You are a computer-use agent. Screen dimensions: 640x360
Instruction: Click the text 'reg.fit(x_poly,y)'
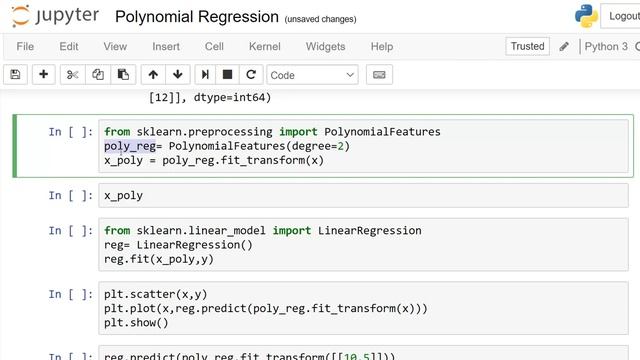tap(159, 259)
